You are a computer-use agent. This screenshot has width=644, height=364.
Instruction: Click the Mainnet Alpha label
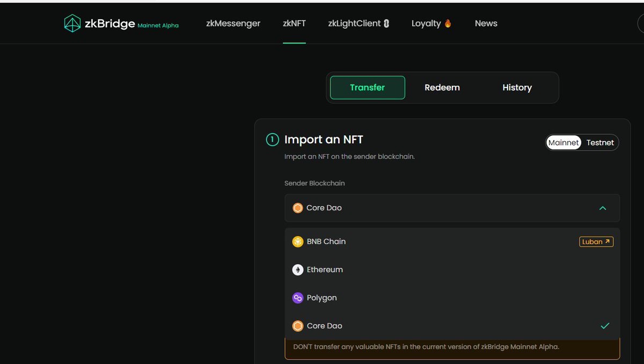158,25
